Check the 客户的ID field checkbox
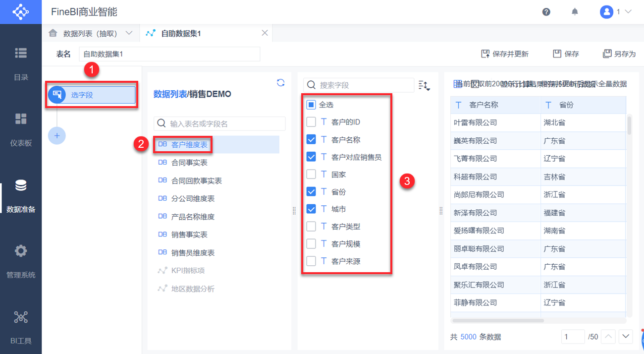 [x=311, y=122]
